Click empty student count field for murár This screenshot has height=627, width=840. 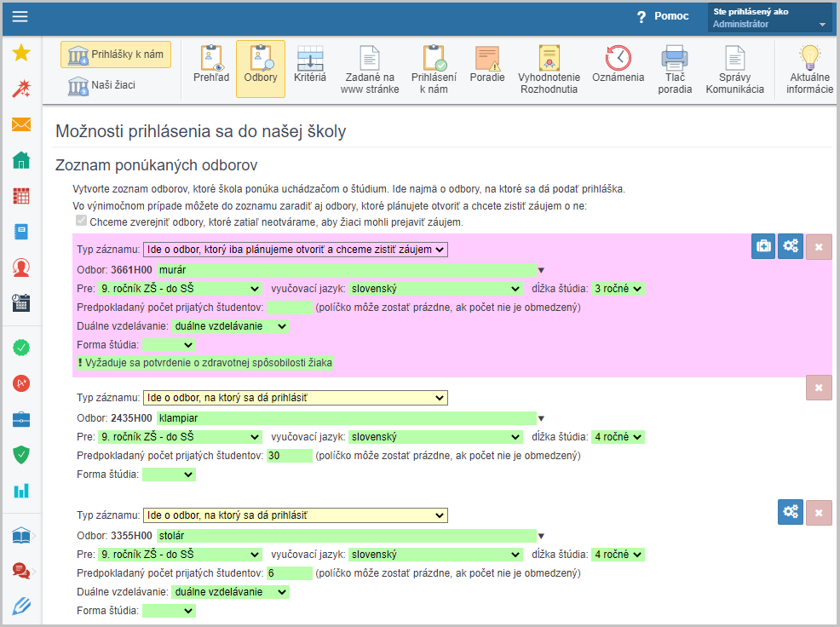pyautogui.click(x=290, y=307)
